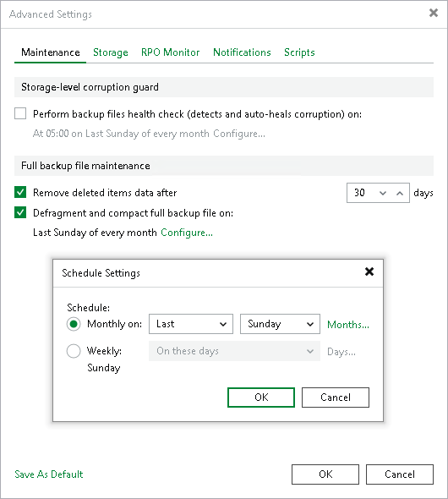The width and height of the screenshot is (448, 499).
Task: Increase the days value with up arrow
Action: (x=400, y=193)
